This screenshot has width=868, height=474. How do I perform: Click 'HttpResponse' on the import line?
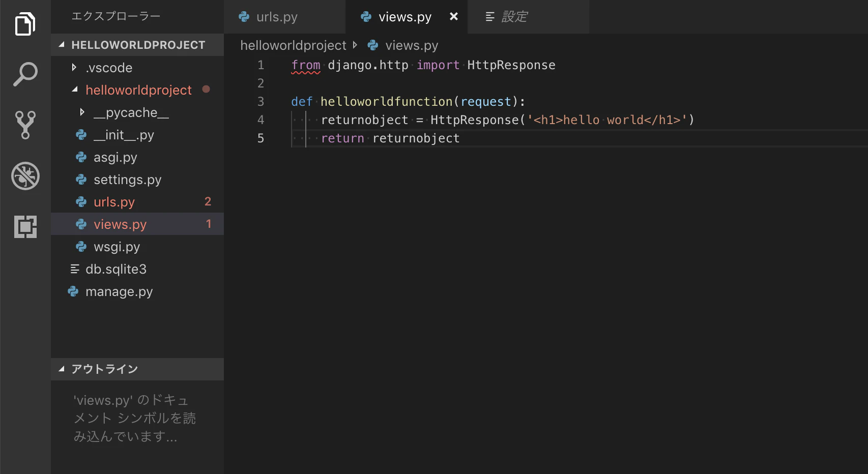[x=511, y=65]
